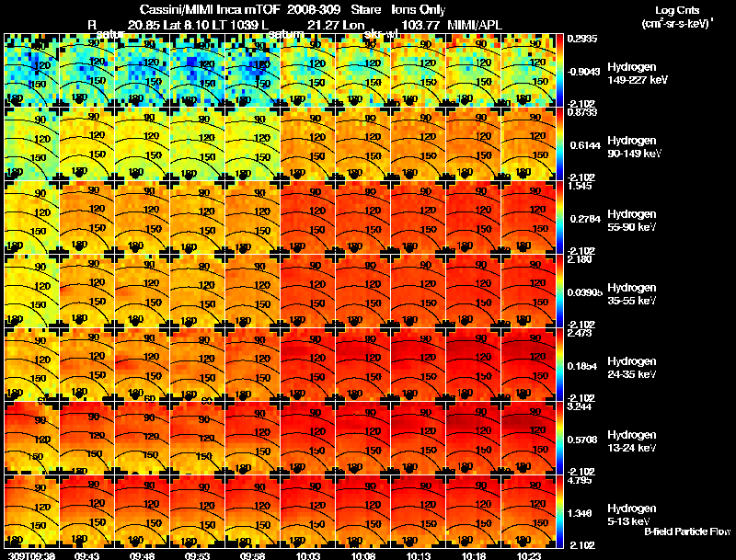The width and height of the screenshot is (736, 560).
Task: Click the "Log Cnts" colorbar title
Action: click(677, 10)
